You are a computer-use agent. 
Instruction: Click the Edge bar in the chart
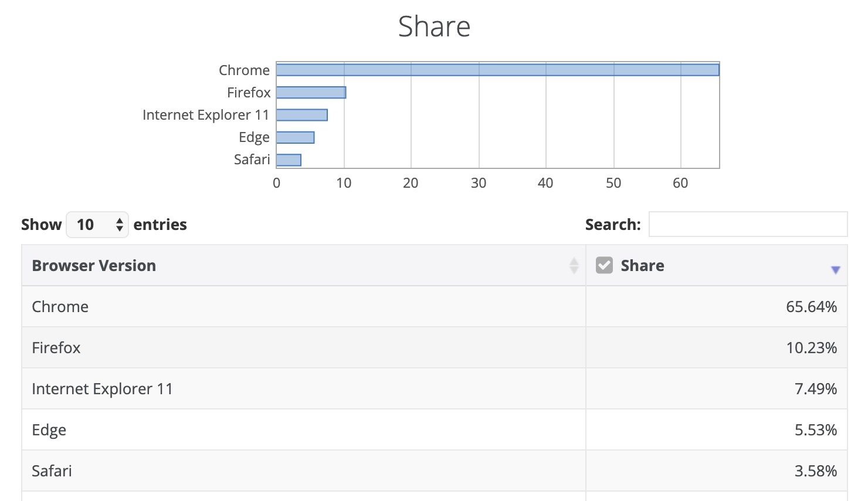[x=295, y=137]
